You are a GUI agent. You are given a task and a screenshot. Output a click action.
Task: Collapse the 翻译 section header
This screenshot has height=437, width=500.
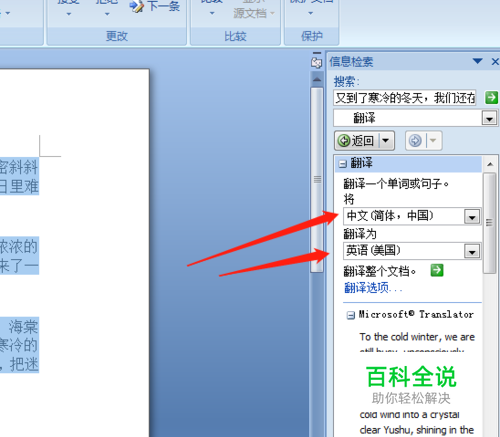[x=342, y=164]
